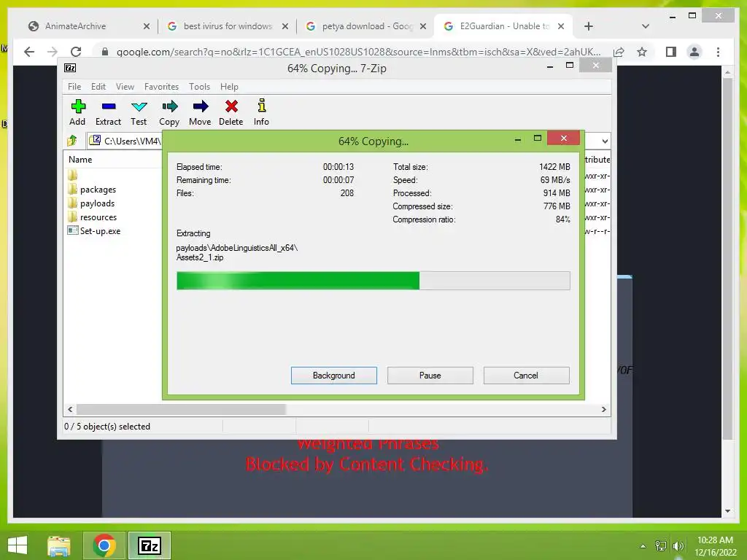Screen dimensions: 747x560
Task: Switch to Chrome in taskbar
Action: 104,545
